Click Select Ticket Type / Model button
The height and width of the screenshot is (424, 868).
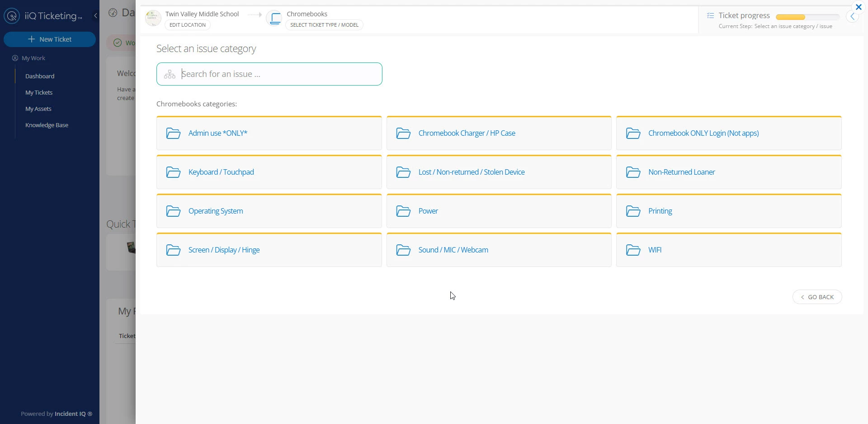point(324,25)
